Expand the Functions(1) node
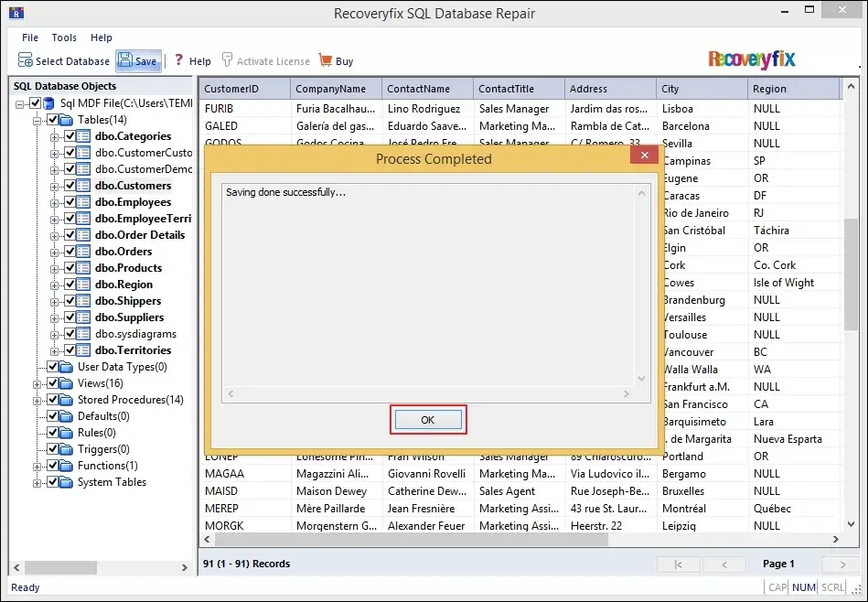 [x=38, y=467]
